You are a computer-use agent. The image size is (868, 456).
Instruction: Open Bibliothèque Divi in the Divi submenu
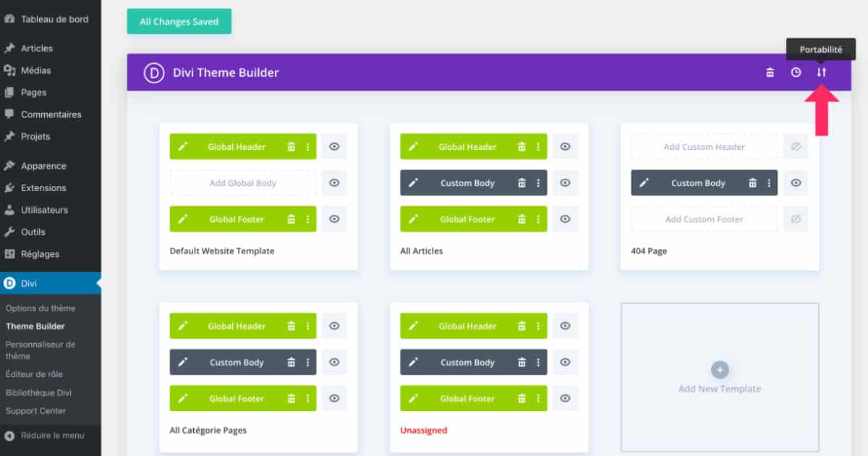click(38, 393)
